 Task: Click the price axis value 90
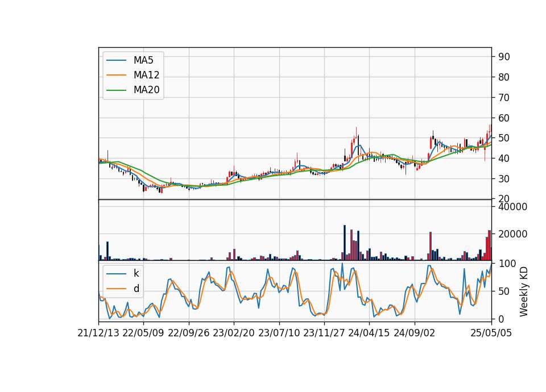click(504, 57)
